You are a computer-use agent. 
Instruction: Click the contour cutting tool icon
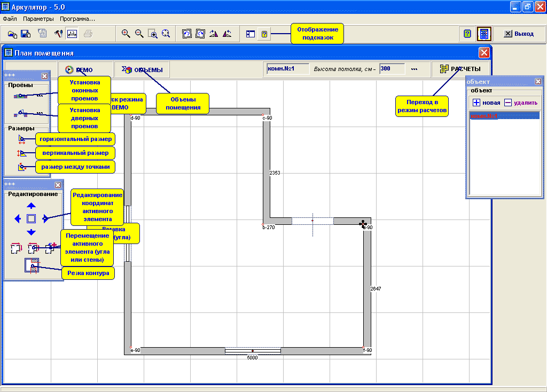[x=32, y=265]
